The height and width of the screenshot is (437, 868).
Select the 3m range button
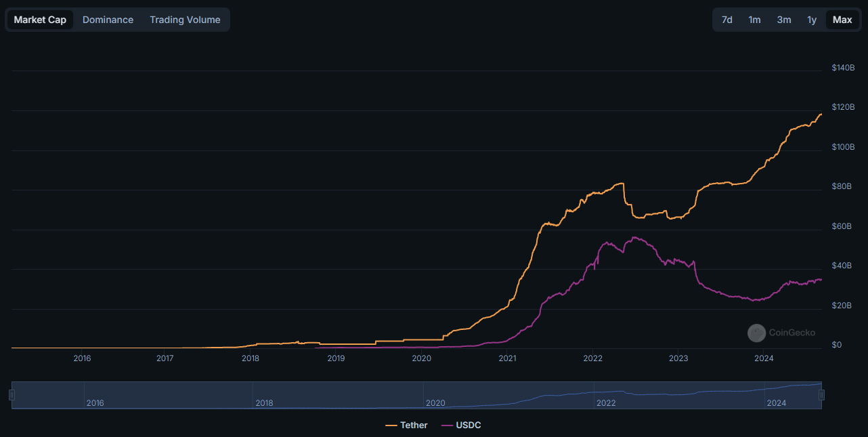pyautogui.click(x=783, y=20)
